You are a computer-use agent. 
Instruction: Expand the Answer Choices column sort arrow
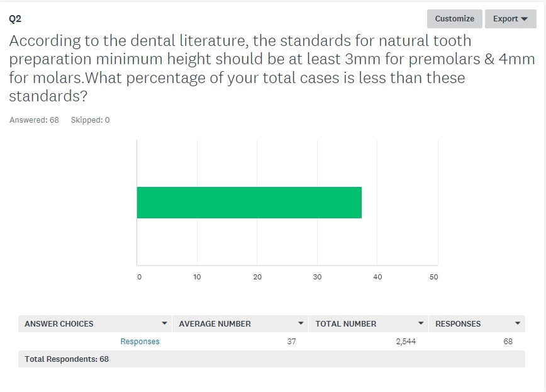(x=165, y=323)
